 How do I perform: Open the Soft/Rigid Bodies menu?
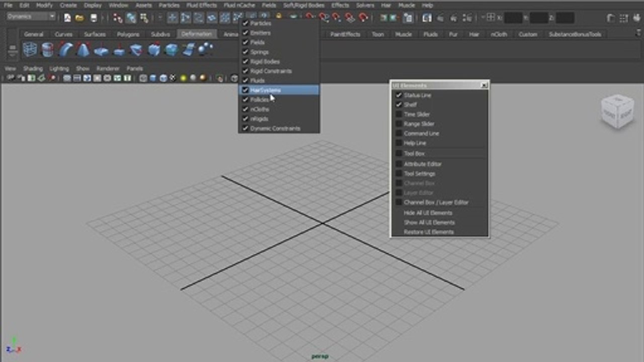(303, 5)
